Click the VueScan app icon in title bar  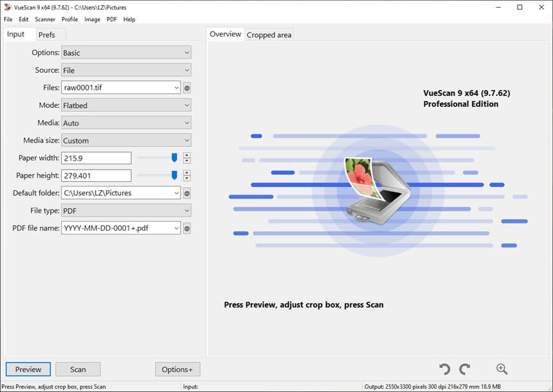[8, 7]
